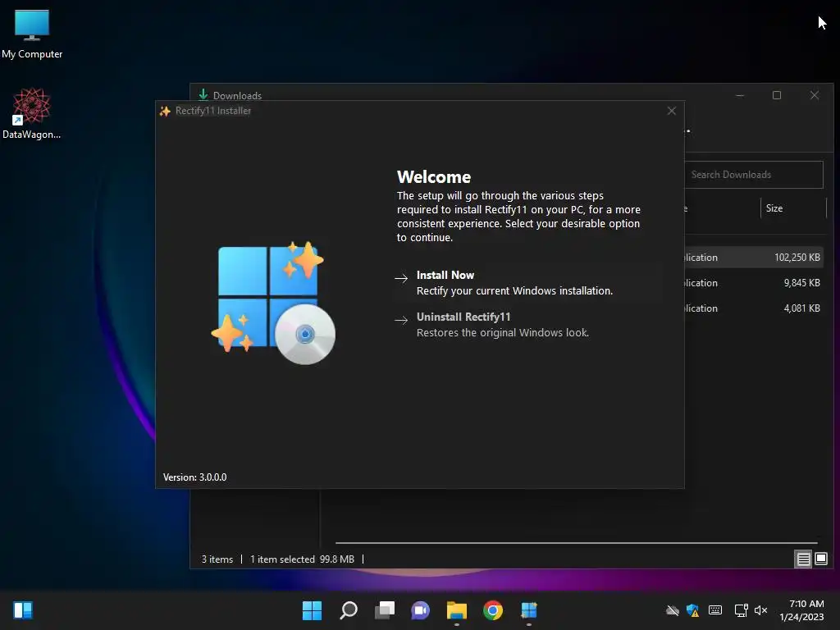Switch Downloads to large icons view

click(820, 559)
